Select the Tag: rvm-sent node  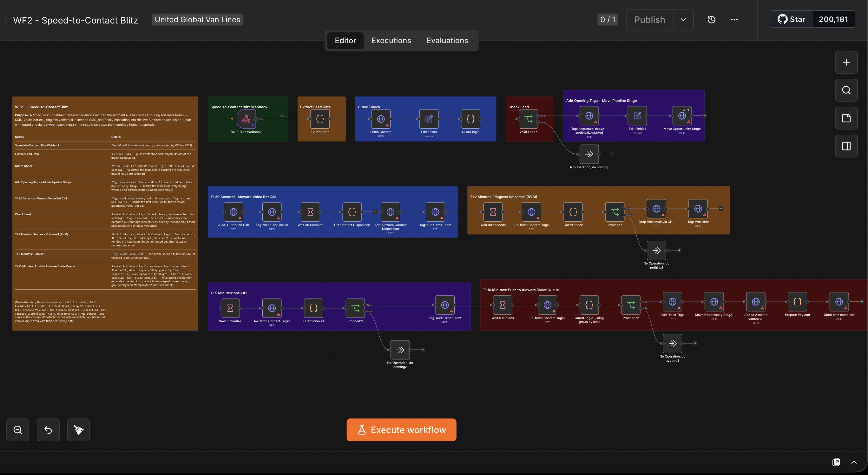[x=698, y=209]
